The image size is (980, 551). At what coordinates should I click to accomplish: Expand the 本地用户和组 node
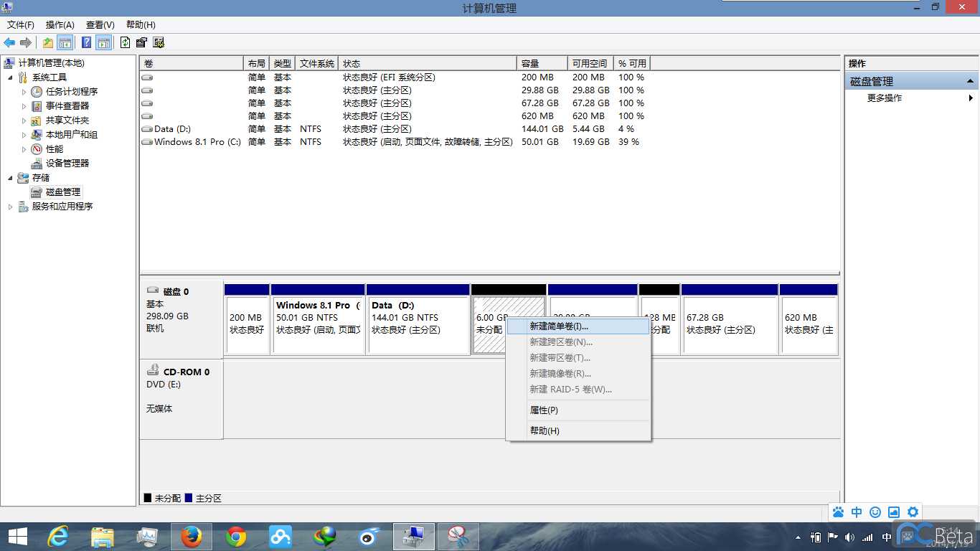click(24, 135)
